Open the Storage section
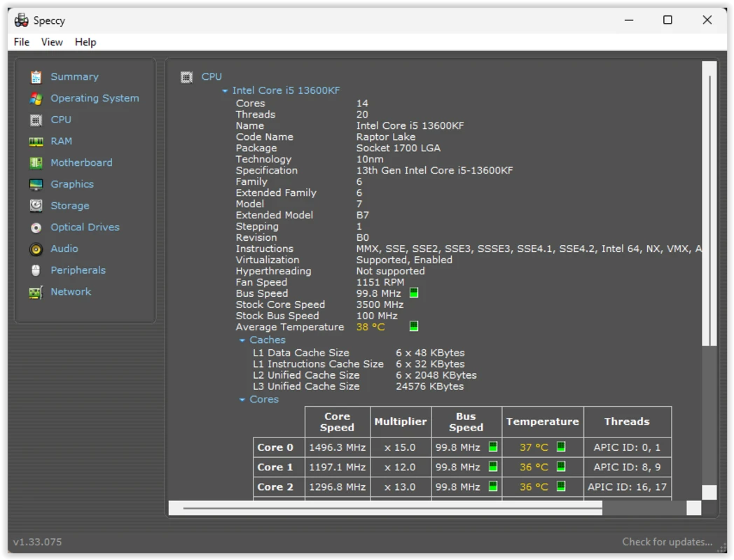 [x=69, y=205]
